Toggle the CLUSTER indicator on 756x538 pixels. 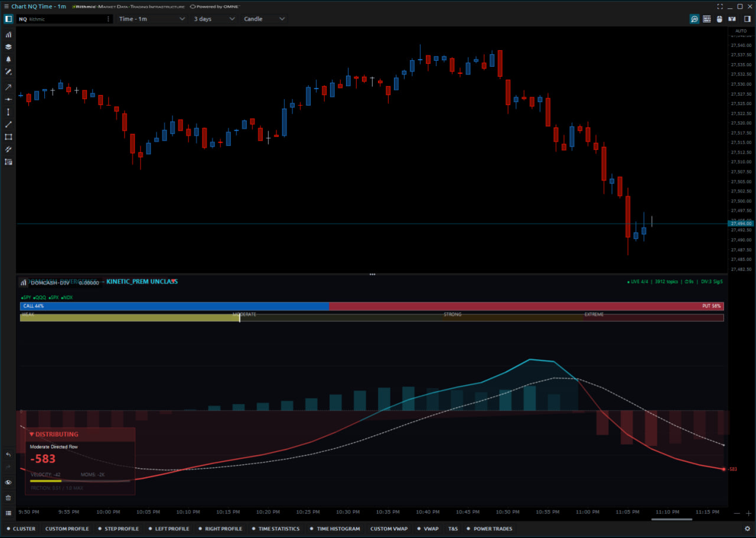click(21, 529)
